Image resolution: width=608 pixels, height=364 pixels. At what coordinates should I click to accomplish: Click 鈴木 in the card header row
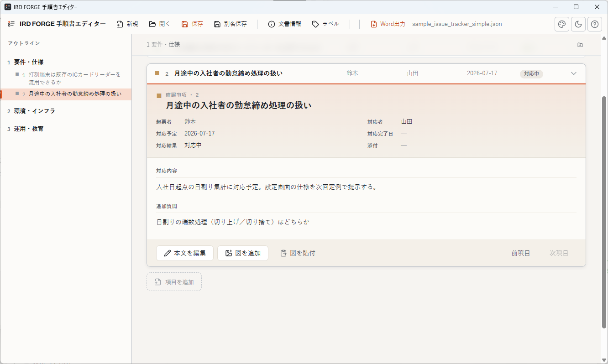(352, 73)
